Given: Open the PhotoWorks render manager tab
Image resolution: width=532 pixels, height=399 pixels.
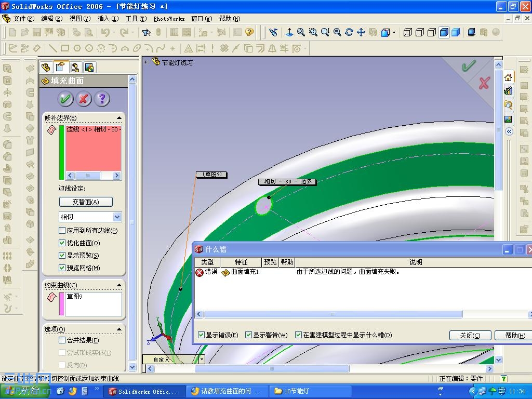Looking at the screenshot, I should (x=89, y=67).
